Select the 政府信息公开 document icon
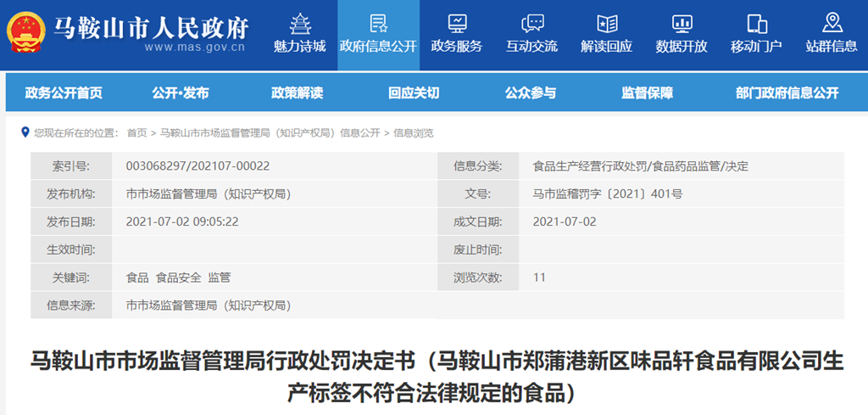 (378, 23)
